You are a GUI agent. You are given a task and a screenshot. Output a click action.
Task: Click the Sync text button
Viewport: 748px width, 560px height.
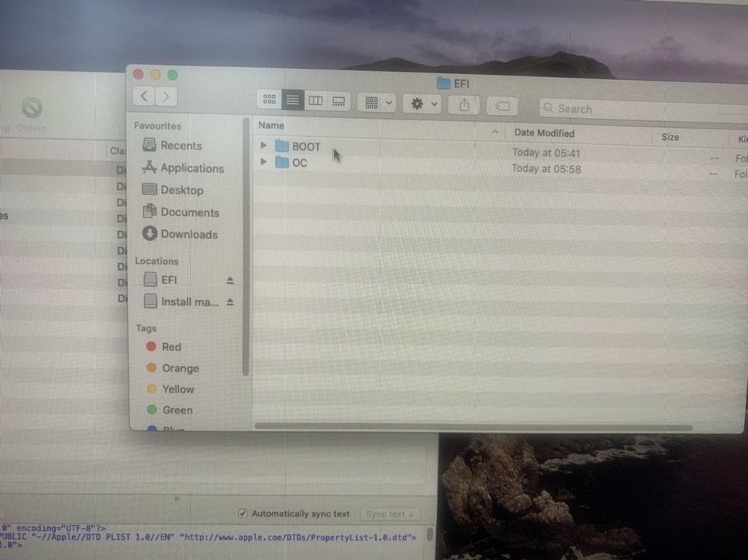(390, 514)
